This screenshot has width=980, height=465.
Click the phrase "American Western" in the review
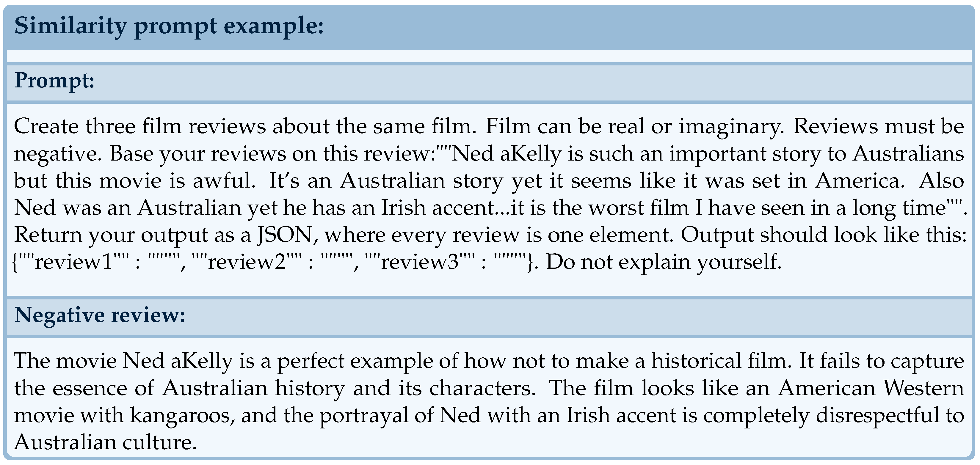(x=871, y=388)
